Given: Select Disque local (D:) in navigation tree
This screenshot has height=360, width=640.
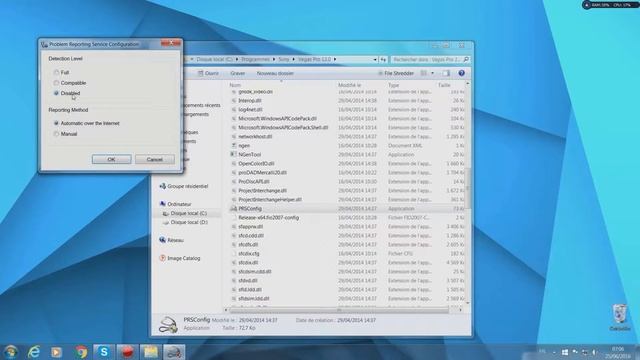Looking at the screenshot, I should (x=189, y=222).
